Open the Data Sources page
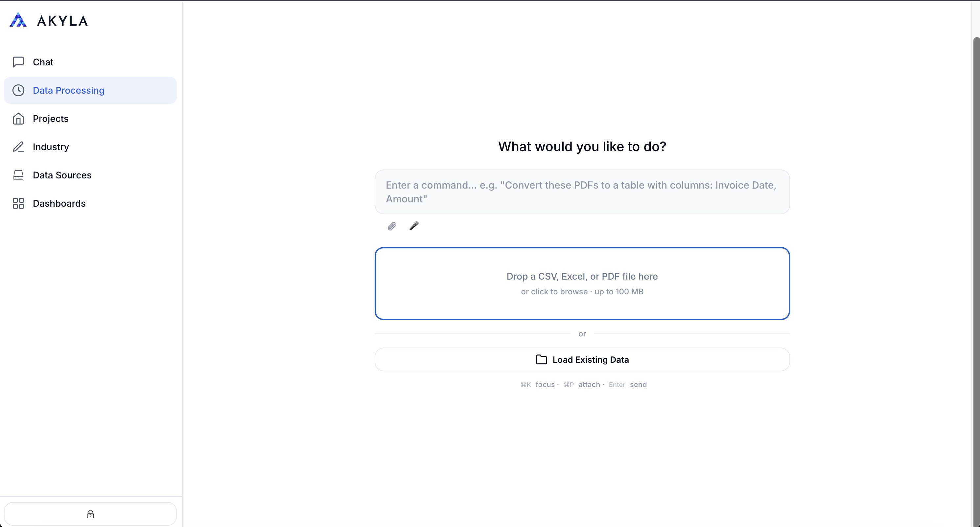The image size is (980, 527). (x=62, y=175)
